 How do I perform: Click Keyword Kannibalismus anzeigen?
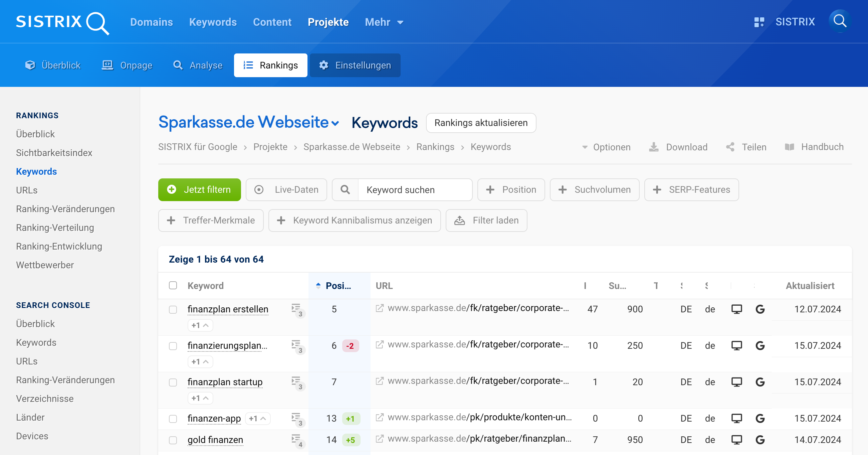pos(355,220)
